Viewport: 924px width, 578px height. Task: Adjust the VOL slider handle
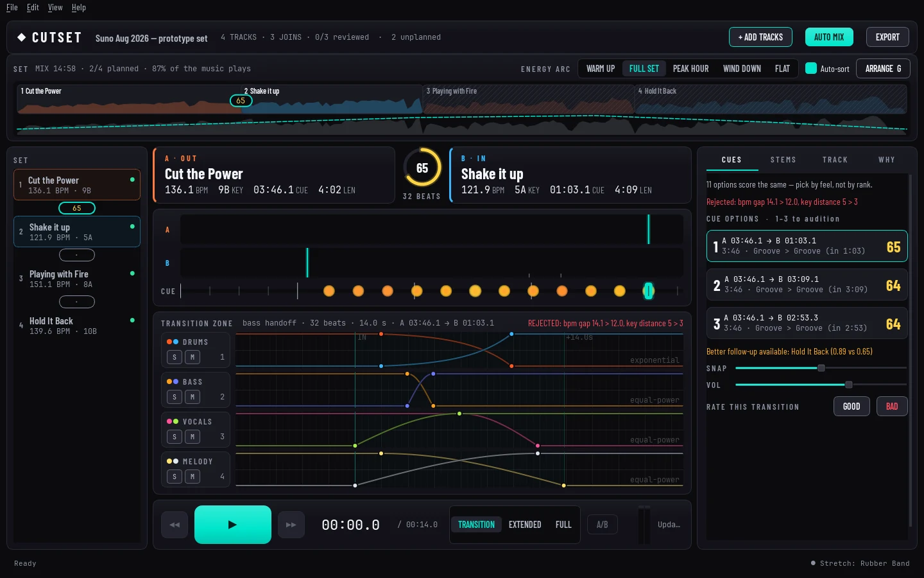849,385
